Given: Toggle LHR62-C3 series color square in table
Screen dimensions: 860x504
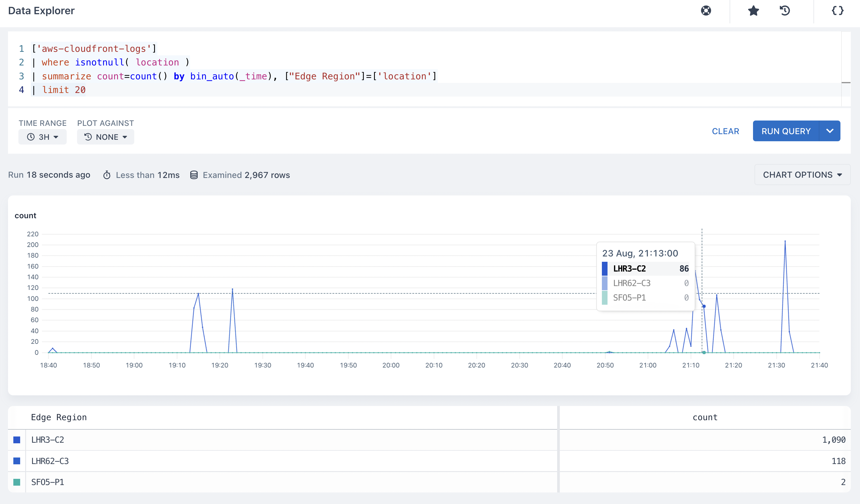Looking at the screenshot, I should click(17, 461).
